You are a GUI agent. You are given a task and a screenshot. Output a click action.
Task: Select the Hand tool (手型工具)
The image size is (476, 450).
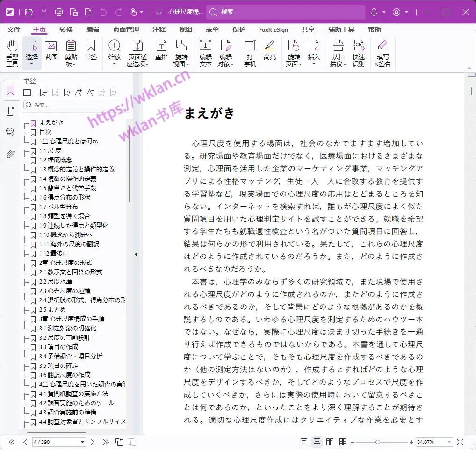(12, 53)
